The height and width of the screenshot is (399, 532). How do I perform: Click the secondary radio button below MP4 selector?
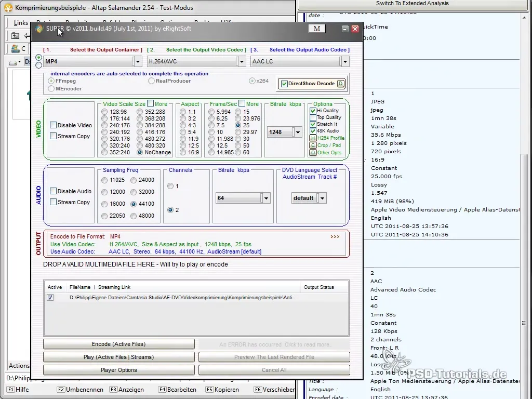[x=38, y=65]
